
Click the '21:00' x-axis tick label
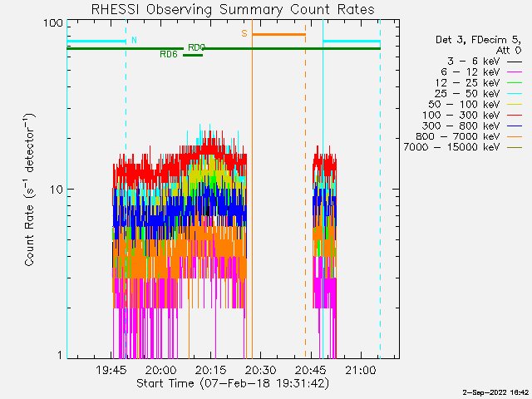click(360, 370)
